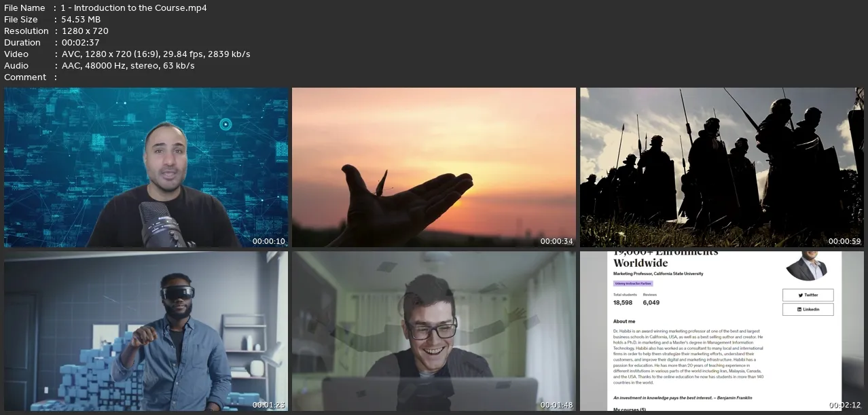Click the 'My courses (5)' heading
This screenshot has height=415, width=868.
coord(630,410)
